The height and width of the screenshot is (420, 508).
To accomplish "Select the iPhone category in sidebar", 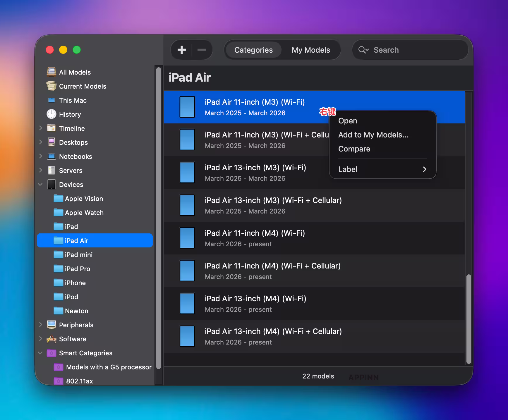I will 75,283.
